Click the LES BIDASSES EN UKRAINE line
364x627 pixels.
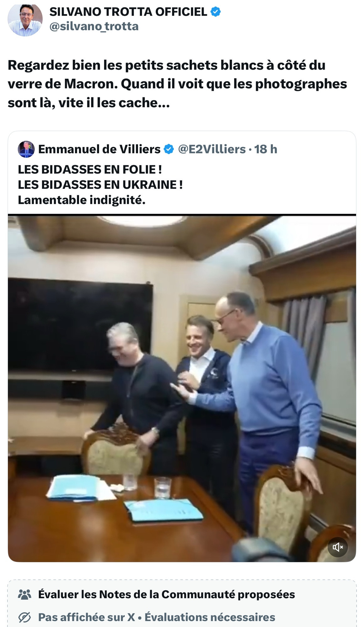coord(100,185)
